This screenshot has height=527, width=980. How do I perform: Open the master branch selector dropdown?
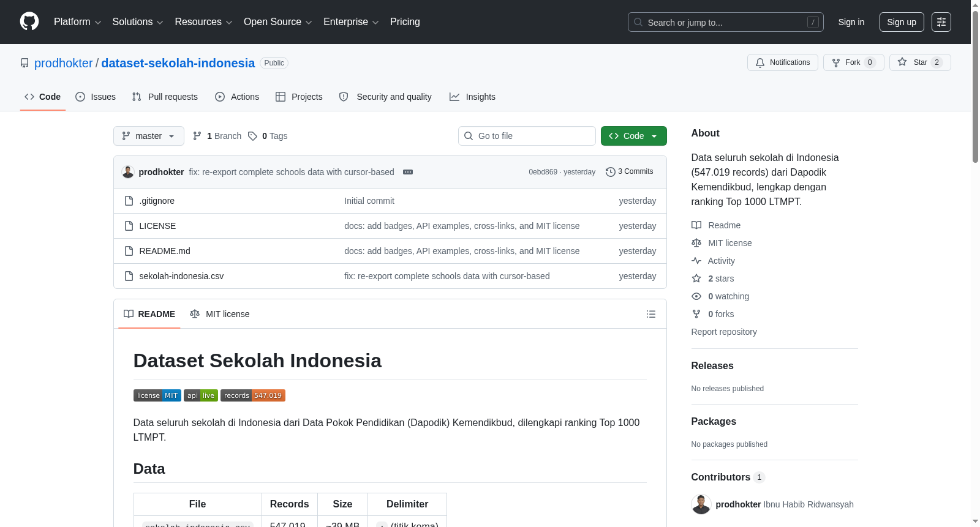pos(149,136)
